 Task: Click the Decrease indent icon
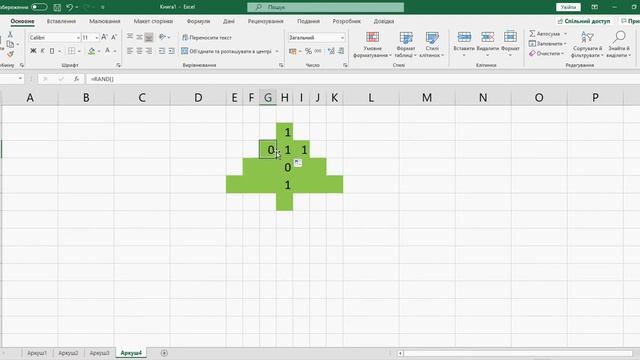click(162, 51)
